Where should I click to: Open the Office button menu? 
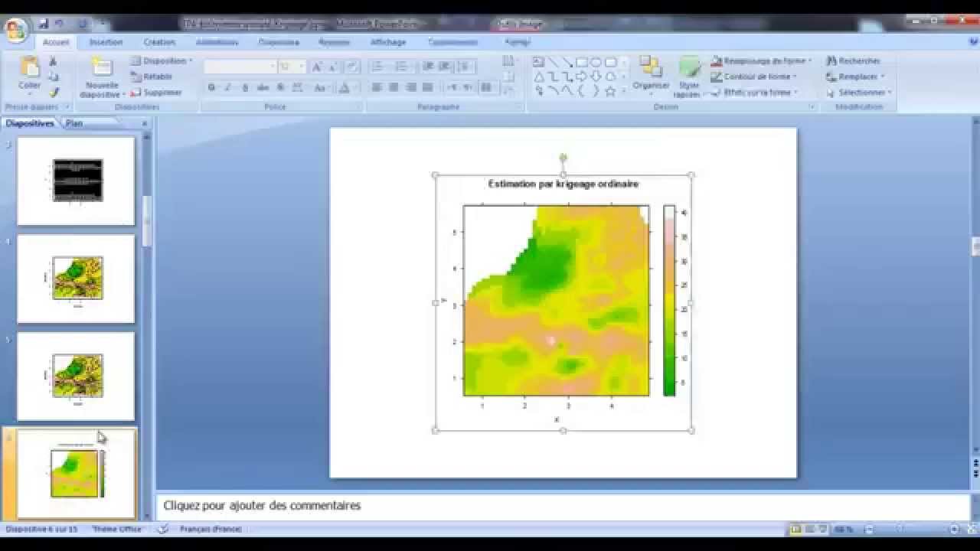pyautogui.click(x=15, y=31)
